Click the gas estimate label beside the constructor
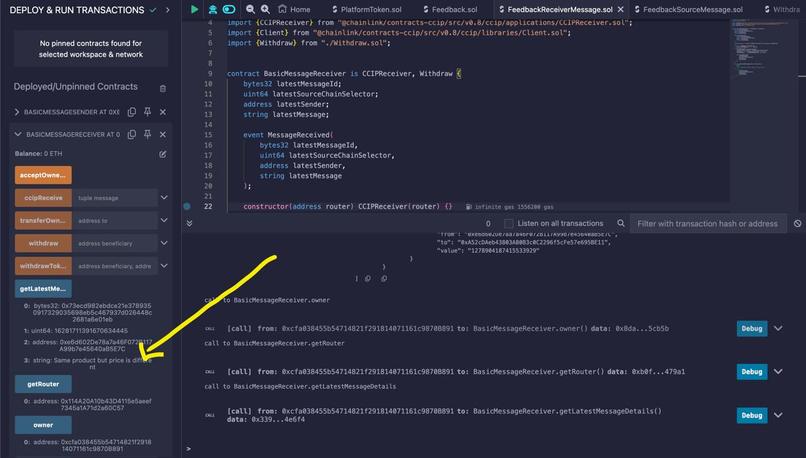Image resolution: width=806 pixels, height=458 pixels. 509,207
